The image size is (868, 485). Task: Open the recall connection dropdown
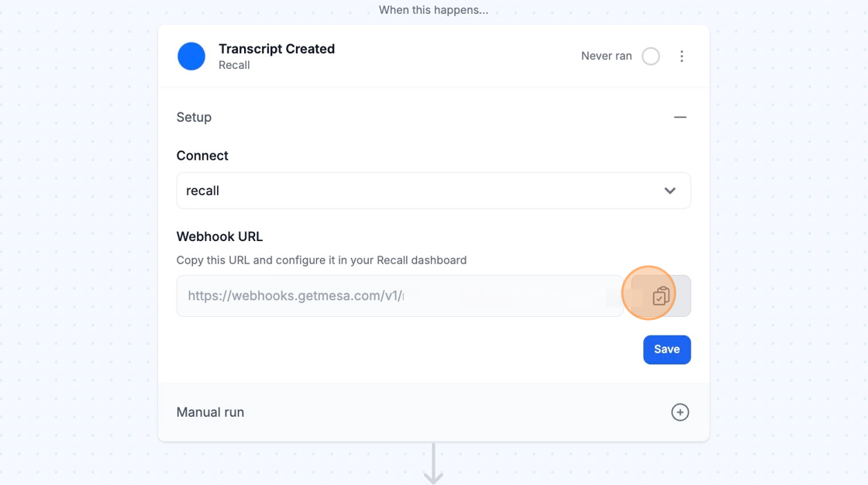tap(418, 191)
